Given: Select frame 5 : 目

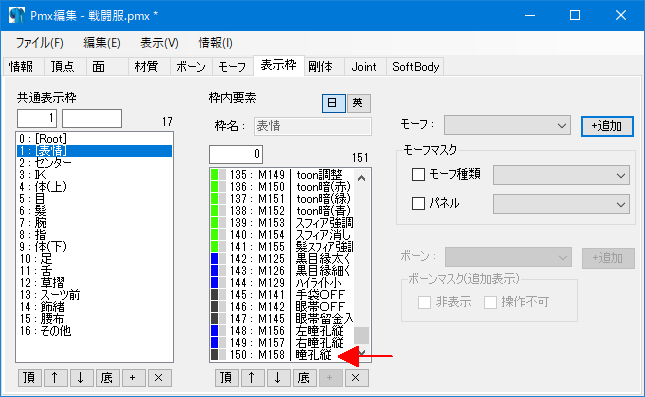Looking at the screenshot, I should coord(94,199).
